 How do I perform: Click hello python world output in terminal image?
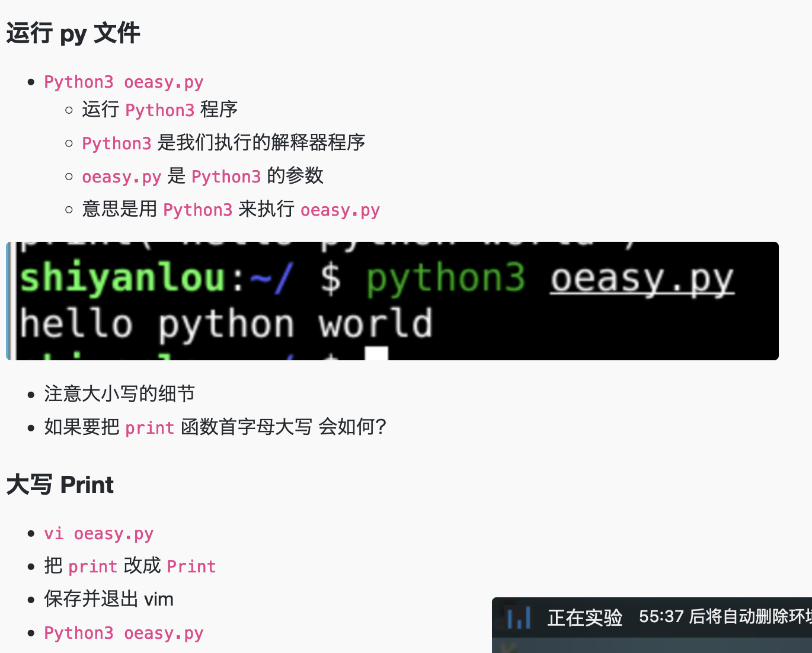(226, 324)
